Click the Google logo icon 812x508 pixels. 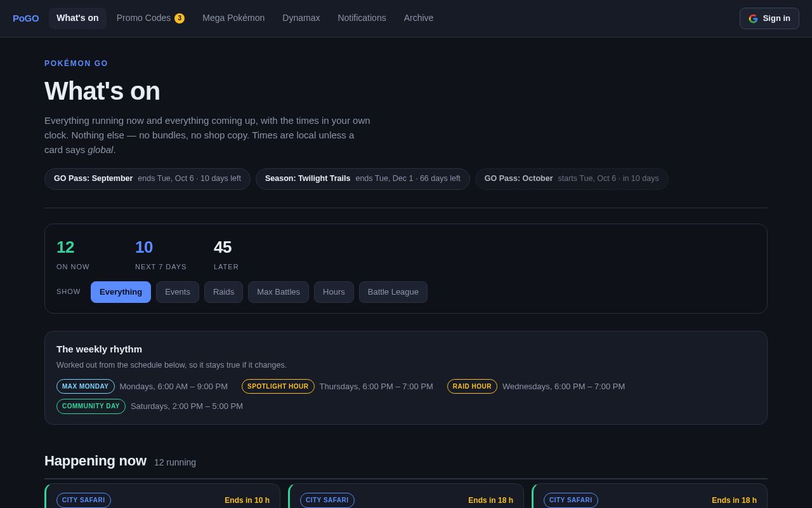[753, 18]
